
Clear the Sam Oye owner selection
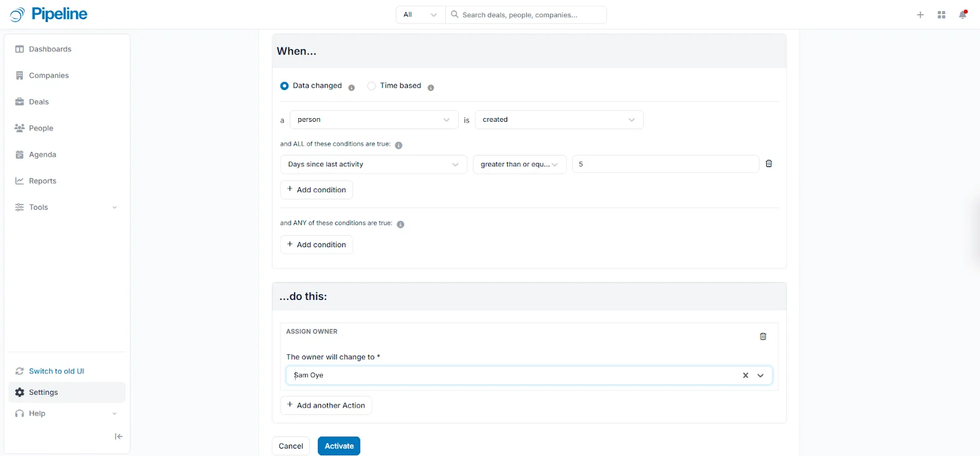click(x=745, y=375)
